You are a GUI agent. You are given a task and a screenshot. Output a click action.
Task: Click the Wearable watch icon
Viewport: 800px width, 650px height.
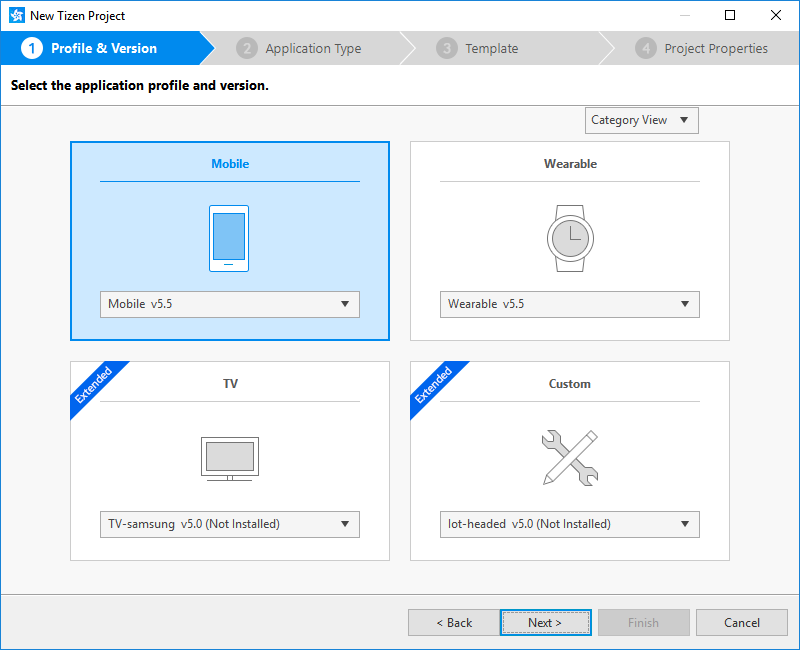569,237
